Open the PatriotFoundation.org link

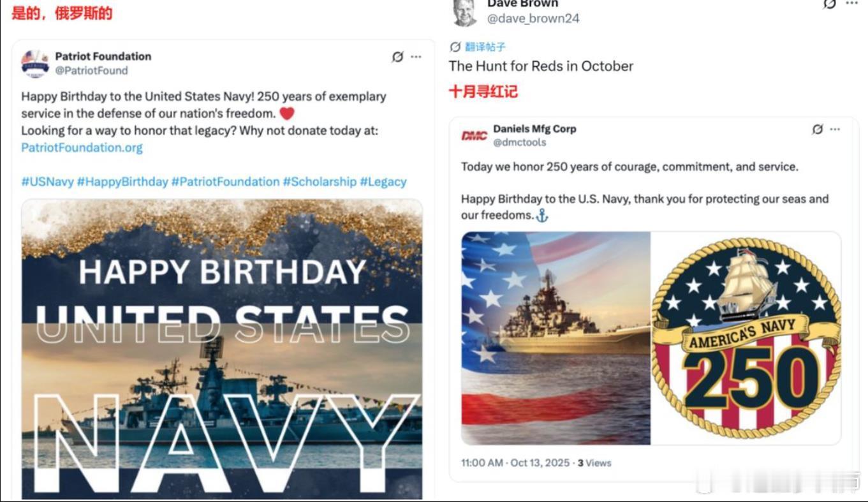point(82,147)
